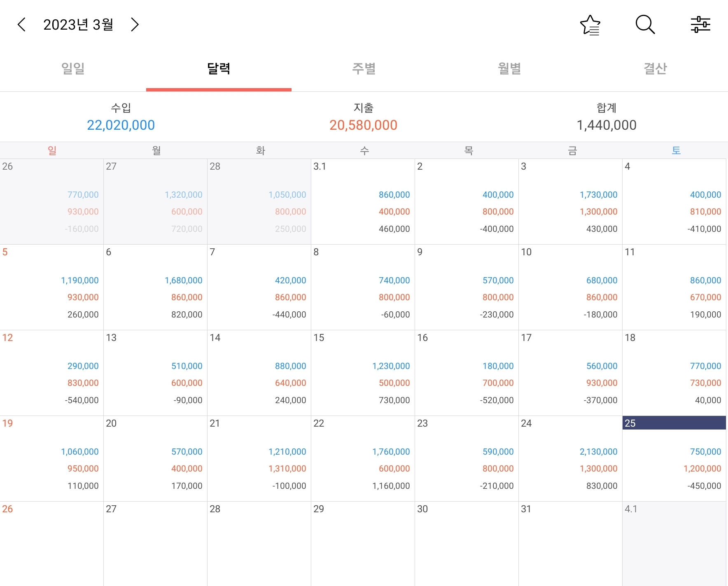Screen dimensions: 728x586
Task: Go to next month arrow
Action: point(135,25)
